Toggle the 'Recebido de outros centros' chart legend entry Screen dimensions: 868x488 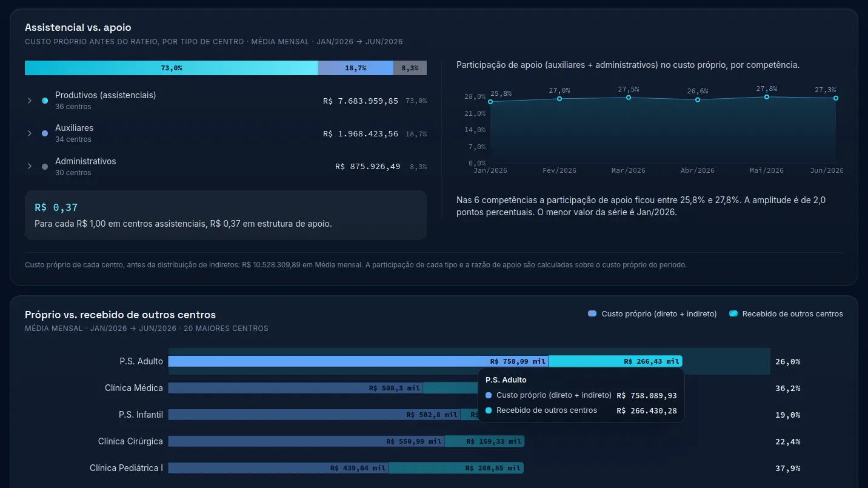coord(786,314)
